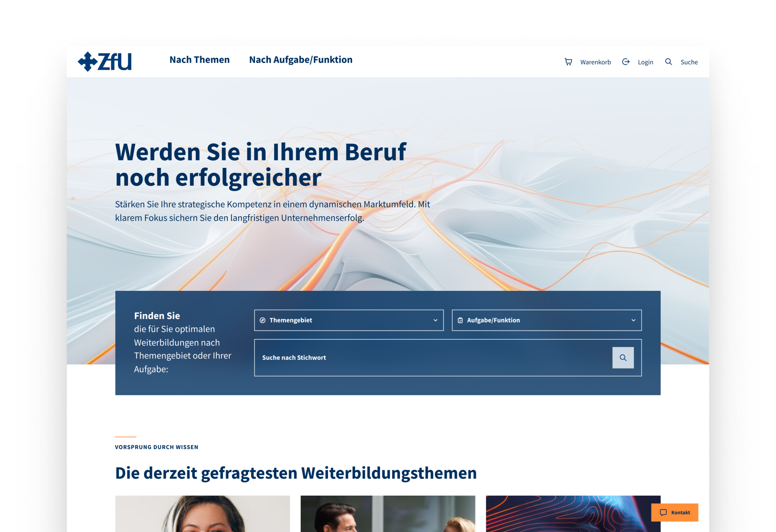Click the login arrow icon
Image resolution: width=776 pixels, height=532 pixels.
[626, 62]
